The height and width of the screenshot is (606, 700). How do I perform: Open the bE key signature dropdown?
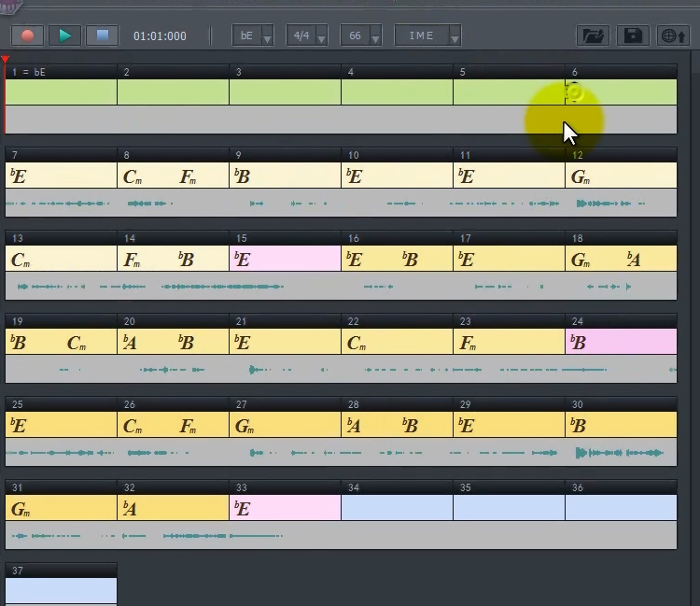(x=253, y=35)
